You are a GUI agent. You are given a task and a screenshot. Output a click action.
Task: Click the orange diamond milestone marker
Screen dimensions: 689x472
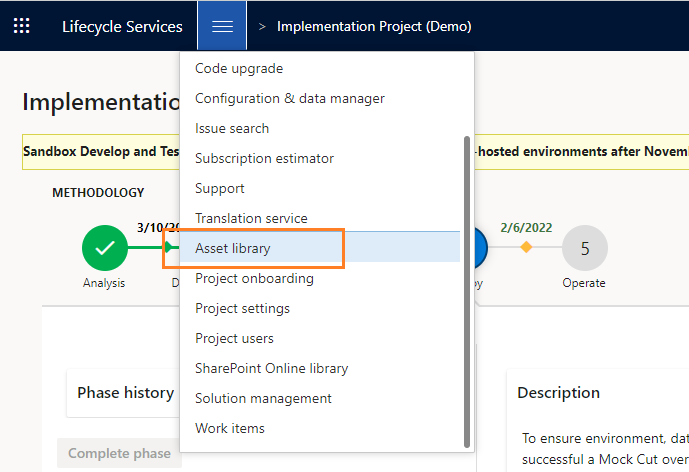tap(526, 247)
